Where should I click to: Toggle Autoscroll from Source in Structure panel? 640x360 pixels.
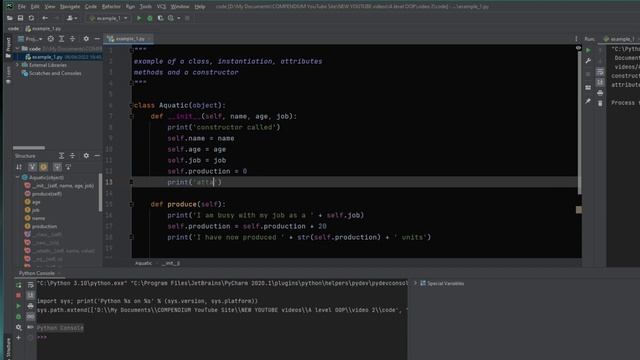(x=68, y=167)
